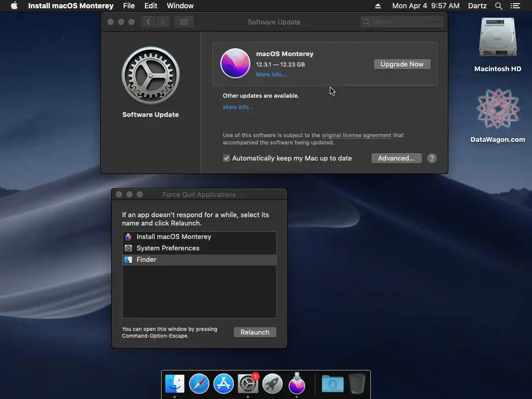
Task: Close the Software Update window
Action: [111, 22]
